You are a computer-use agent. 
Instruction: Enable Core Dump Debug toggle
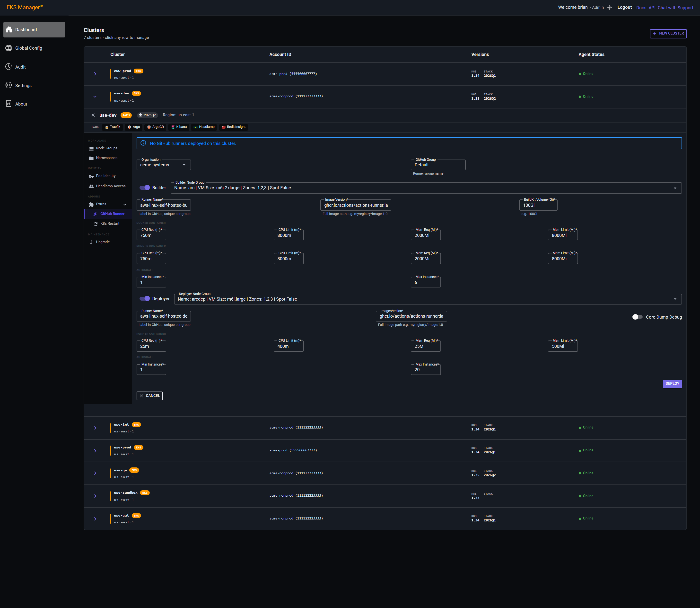[637, 317]
